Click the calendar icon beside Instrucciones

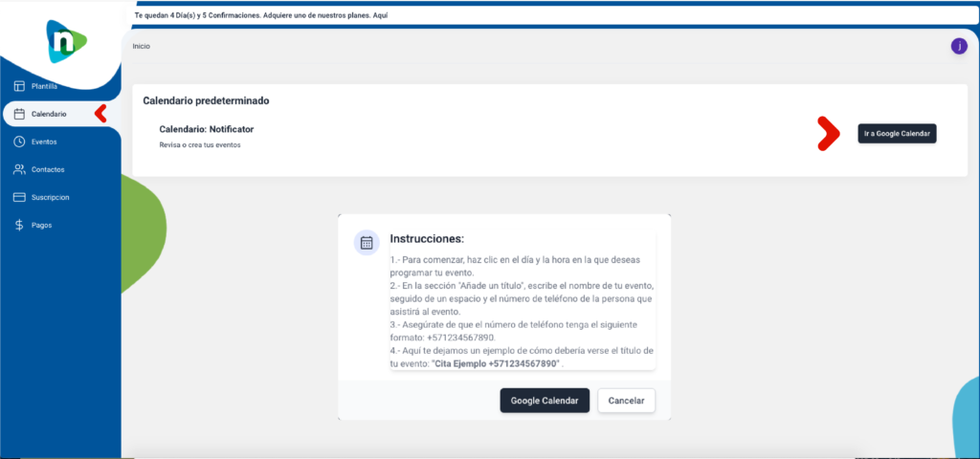(x=366, y=243)
